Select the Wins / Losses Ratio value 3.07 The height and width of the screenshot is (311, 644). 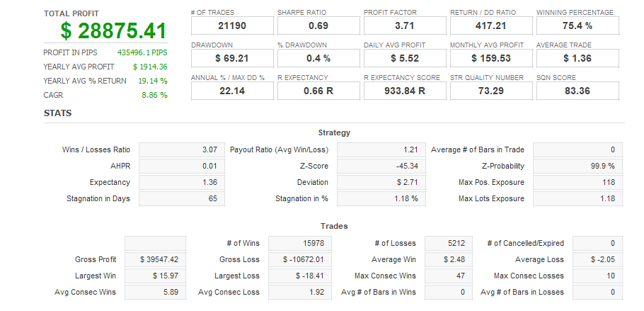181,149
